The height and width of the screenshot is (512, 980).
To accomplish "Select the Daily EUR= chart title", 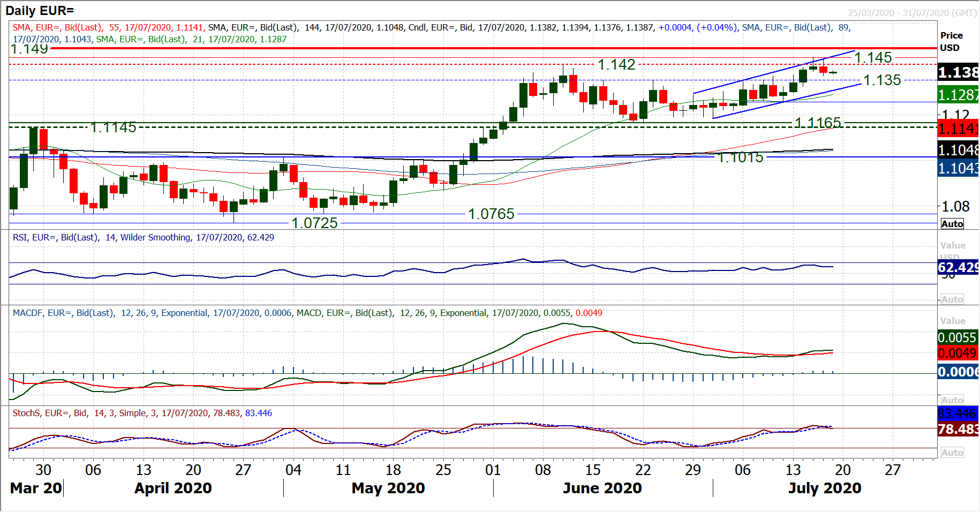I will point(40,11).
